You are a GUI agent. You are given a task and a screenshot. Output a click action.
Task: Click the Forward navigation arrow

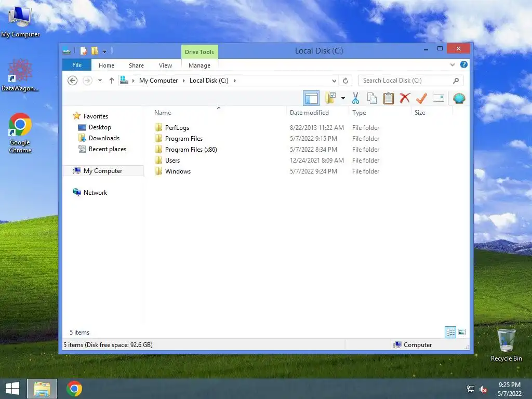pos(87,81)
